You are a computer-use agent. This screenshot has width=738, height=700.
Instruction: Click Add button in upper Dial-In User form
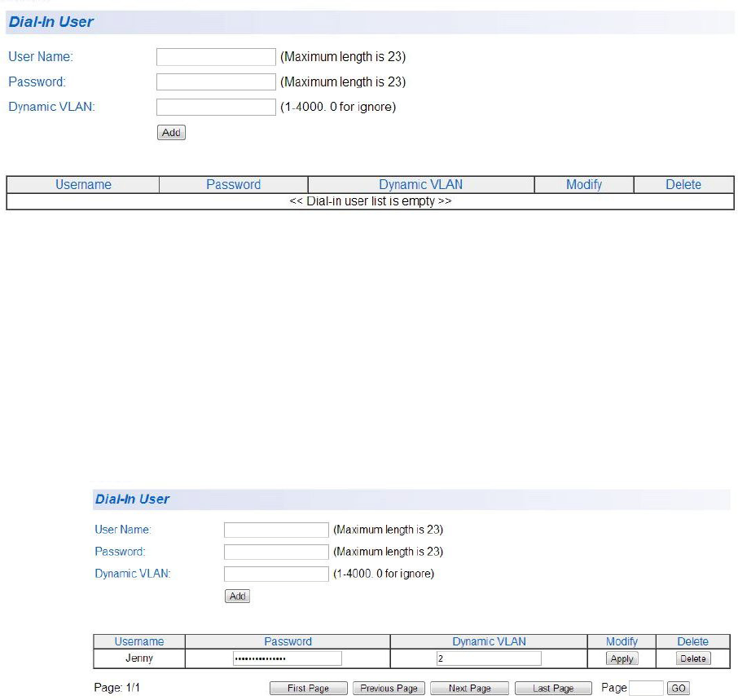pyautogui.click(x=171, y=132)
